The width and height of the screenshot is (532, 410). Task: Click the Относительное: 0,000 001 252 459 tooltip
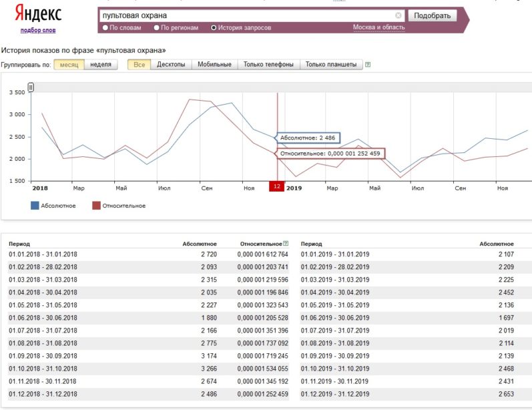tap(330, 154)
